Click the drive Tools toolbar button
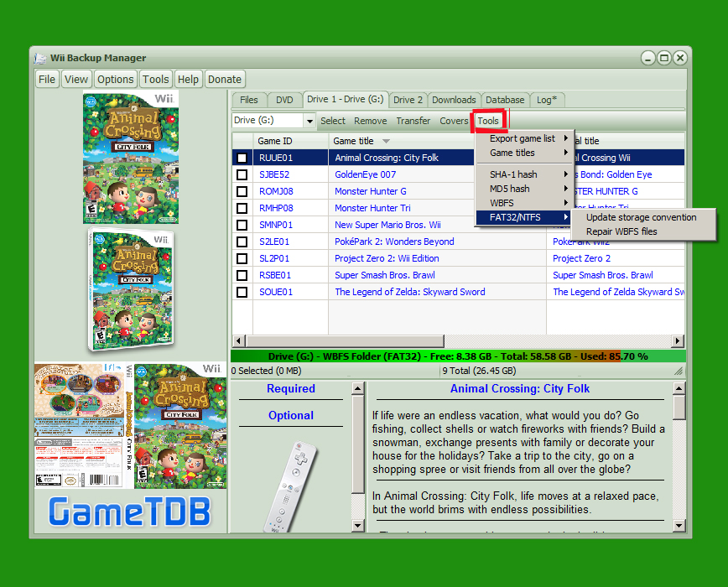This screenshot has width=728, height=587. 488,121
